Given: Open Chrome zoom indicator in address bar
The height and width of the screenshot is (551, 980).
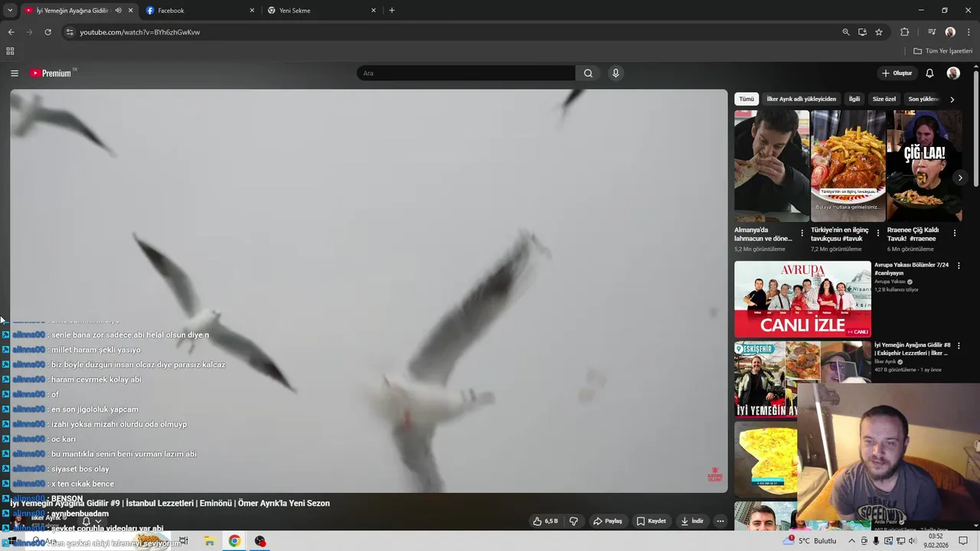Looking at the screenshot, I should (x=845, y=32).
